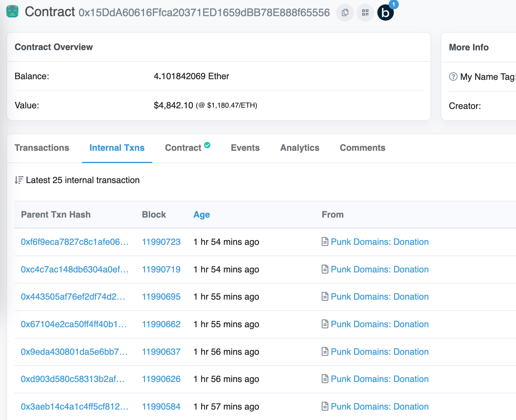Click contract file icon in block 11990584 row

325,406
